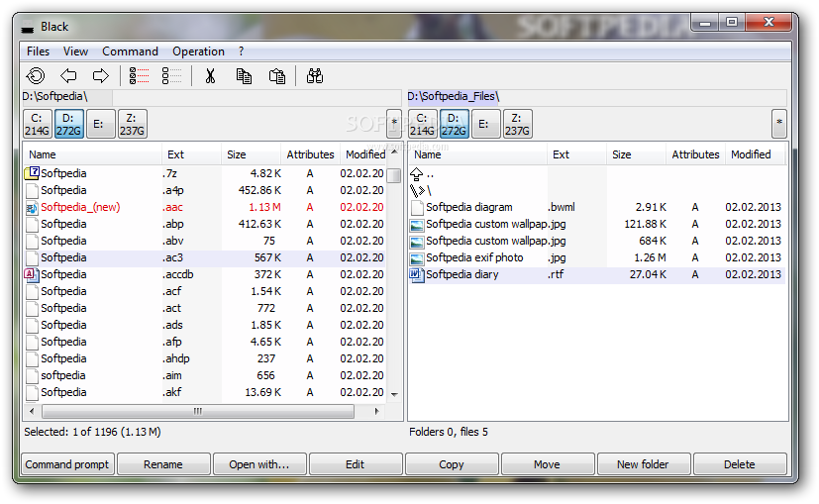Sort right panel by Modified column
This screenshot has height=504, width=819.
tap(755, 154)
